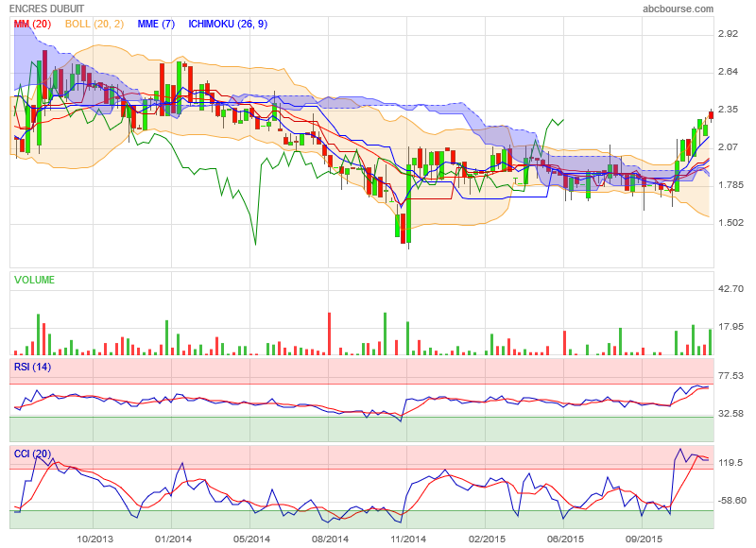Click the CCI (20) indicator label
This screenshot has height=548, width=756.
click(x=32, y=454)
